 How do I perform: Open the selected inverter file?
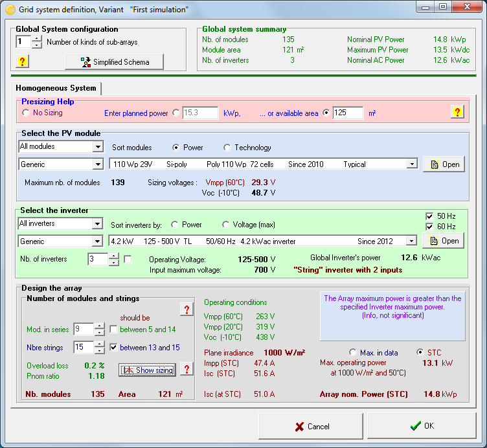click(443, 241)
